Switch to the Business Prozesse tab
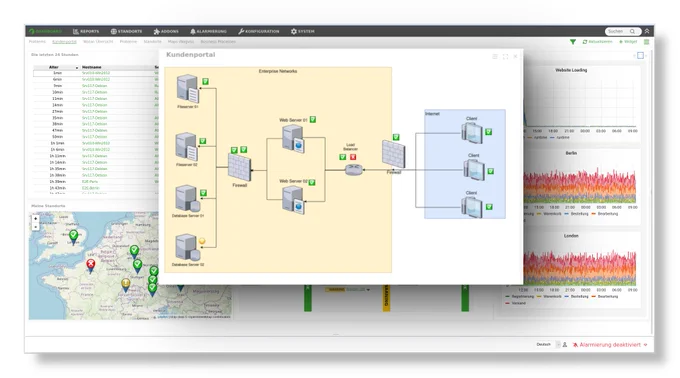 pos(218,42)
